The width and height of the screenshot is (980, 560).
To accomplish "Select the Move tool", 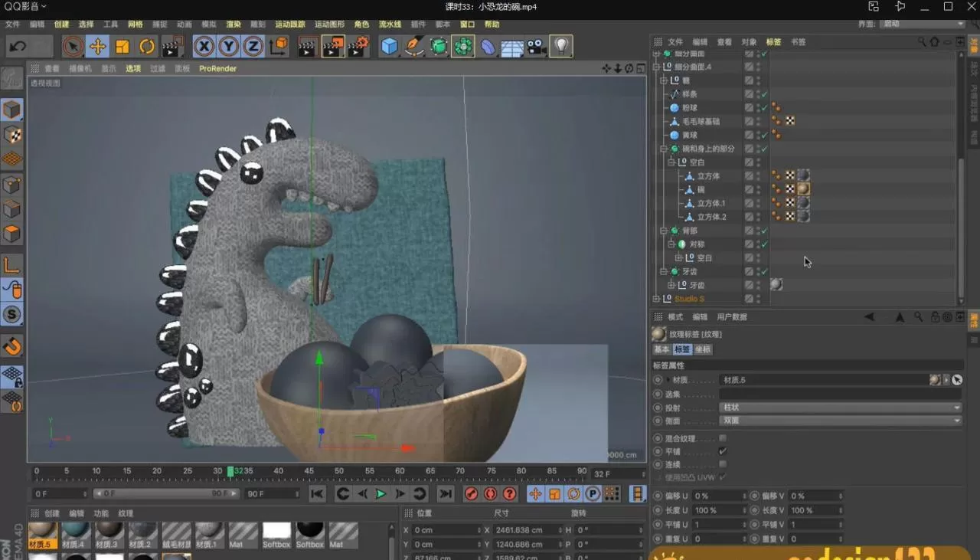I will (x=97, y=47).
